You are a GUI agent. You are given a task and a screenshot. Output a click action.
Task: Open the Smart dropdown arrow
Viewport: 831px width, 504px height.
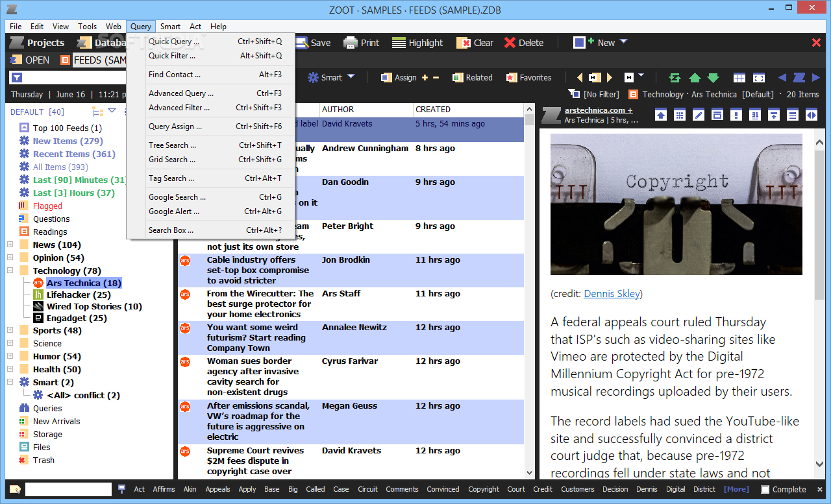pos(351,77)
